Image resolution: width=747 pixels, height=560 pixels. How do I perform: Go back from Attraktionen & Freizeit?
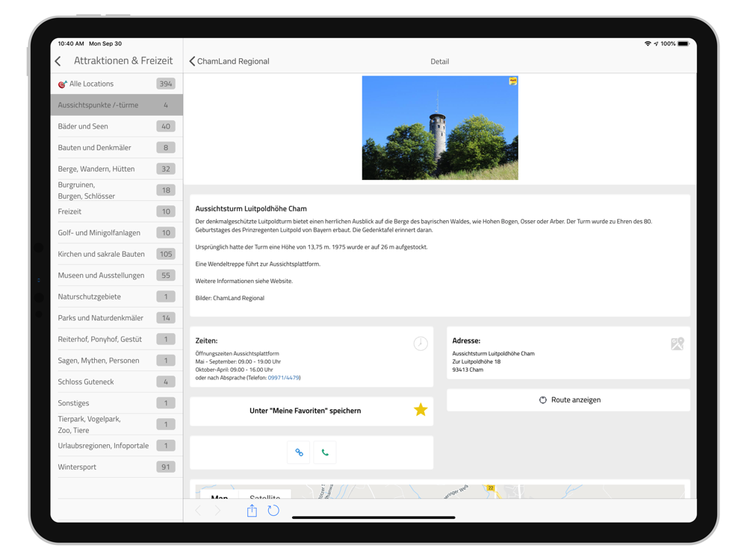(58, 61)
